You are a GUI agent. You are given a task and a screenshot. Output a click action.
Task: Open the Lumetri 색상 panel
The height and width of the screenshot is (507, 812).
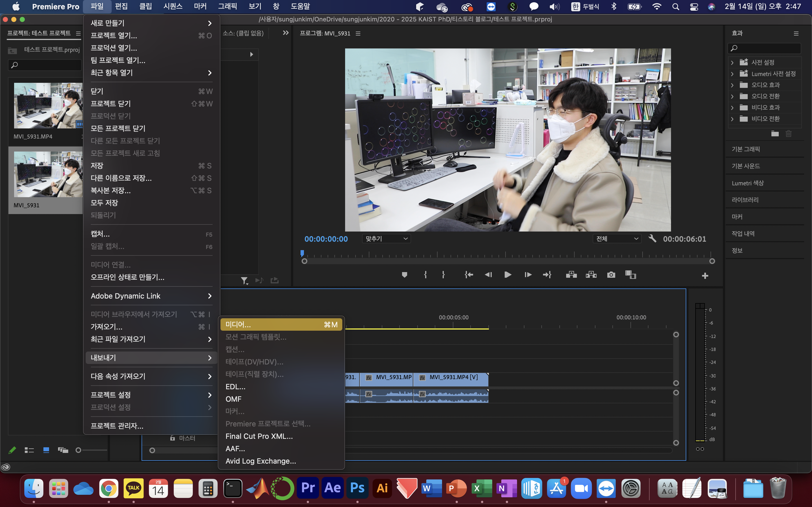point(748,183)
